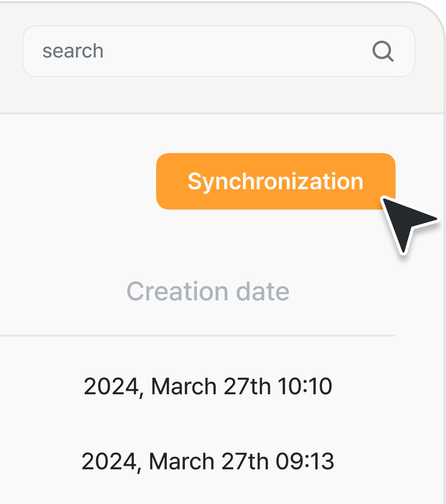Focus the search input field
Screen dimensions: 446x504
pyautogui.click(x=198, y=51)
